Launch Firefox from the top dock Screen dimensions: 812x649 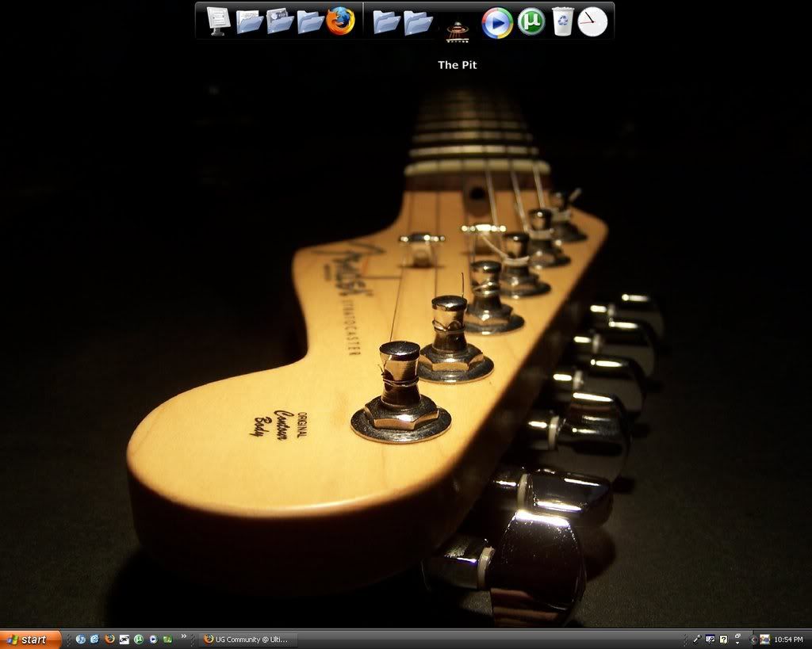coord(340,21)
